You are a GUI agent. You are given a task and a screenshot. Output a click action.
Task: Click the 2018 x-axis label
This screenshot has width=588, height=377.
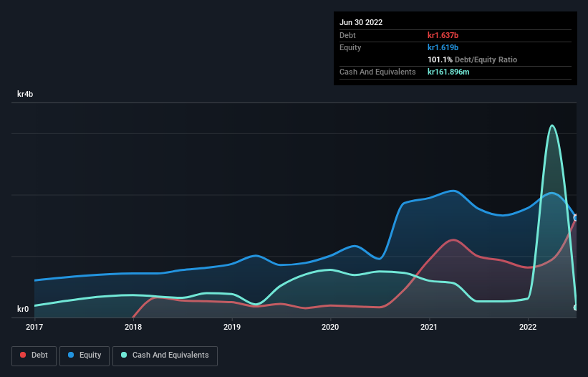tap(133, 327)
